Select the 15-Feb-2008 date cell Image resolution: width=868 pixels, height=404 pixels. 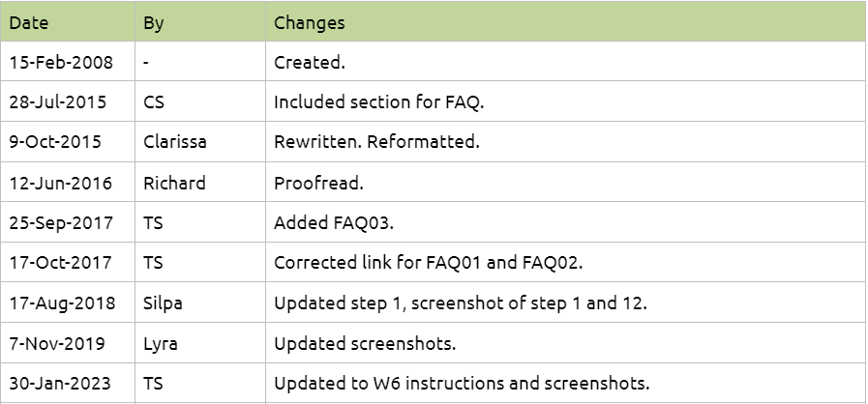click(x=61, y=63)
